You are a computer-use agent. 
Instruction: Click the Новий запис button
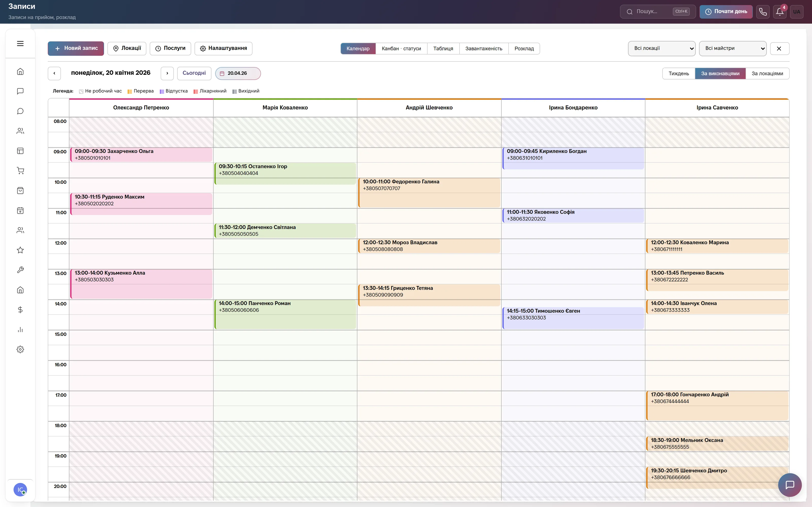point(76,49)
